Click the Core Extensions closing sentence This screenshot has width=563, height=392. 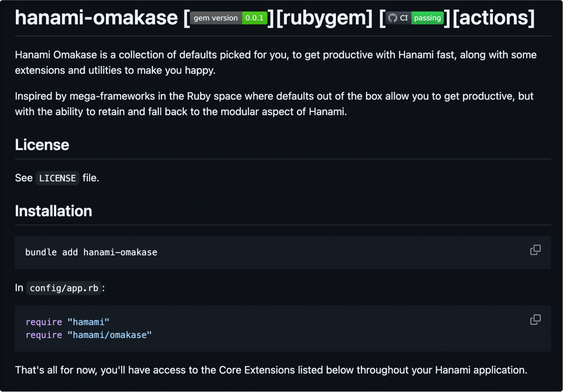tap(271, 370)
